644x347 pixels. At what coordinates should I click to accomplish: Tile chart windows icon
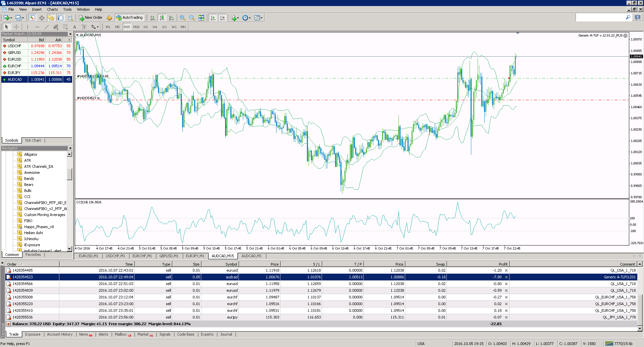click(201, 18)
